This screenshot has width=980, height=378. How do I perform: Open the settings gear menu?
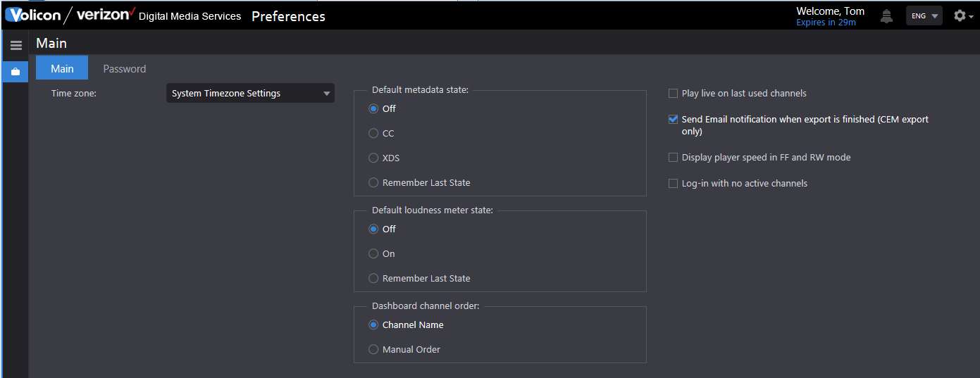960,15
